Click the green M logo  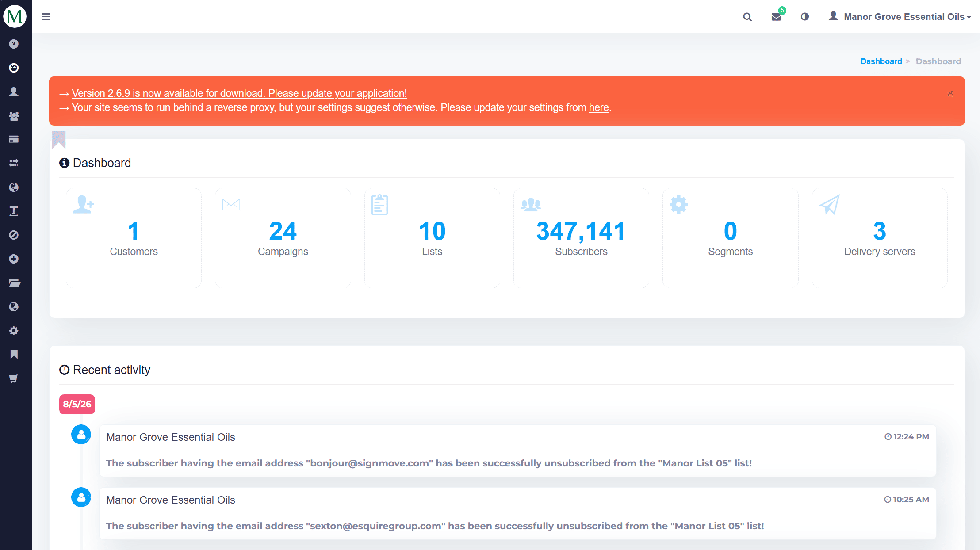[15, 16]
